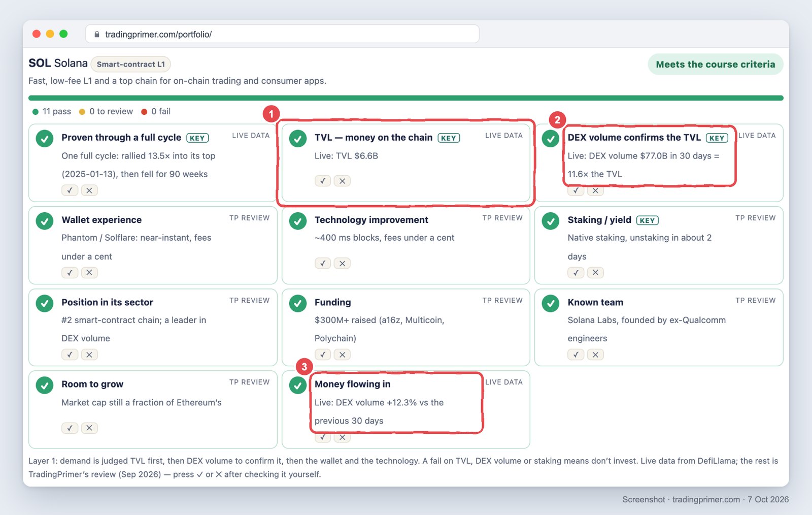Viewport: 812px width, 515px height.
Task: Click the DEX volume confirms the TVL title
Action: click(634, 138)
